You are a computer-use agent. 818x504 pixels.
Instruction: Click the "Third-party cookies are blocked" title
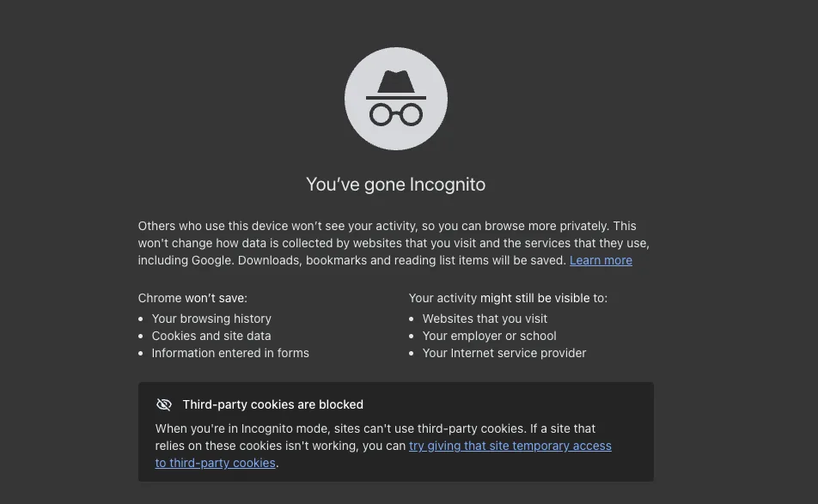click(x=272, y=404)
